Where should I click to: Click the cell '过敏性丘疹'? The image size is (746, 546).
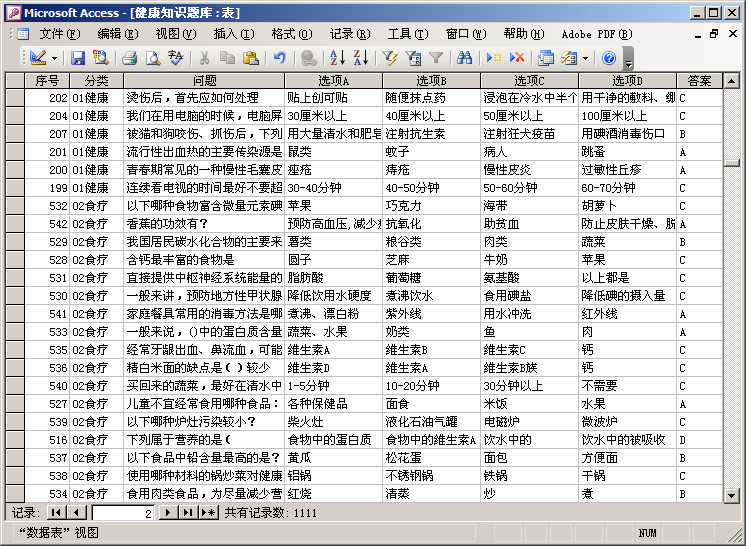tap(628, 170)
